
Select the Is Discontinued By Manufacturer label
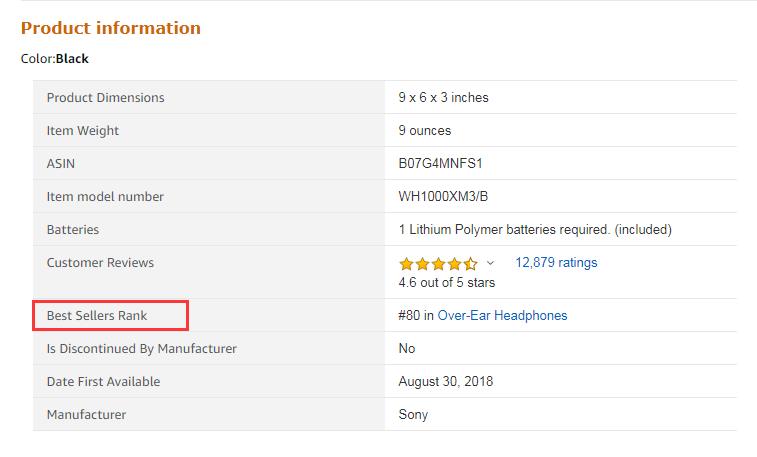142,348
